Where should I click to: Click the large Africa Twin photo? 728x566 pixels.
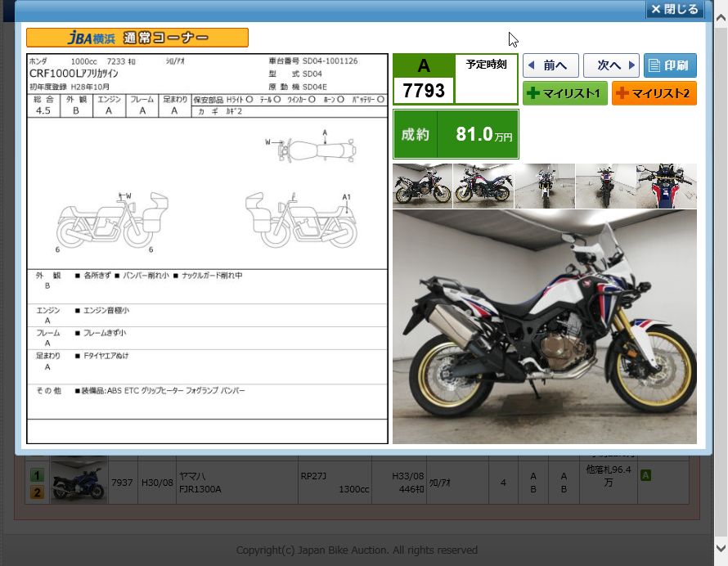544,326
